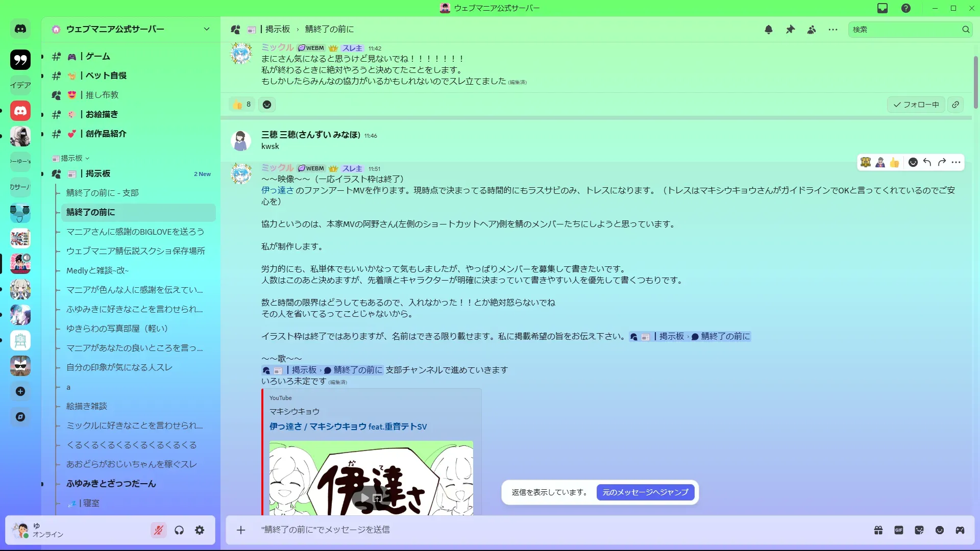Toggle the フォロー中 follow button
The width and height of the screenshot is (980, 551).
916,105
